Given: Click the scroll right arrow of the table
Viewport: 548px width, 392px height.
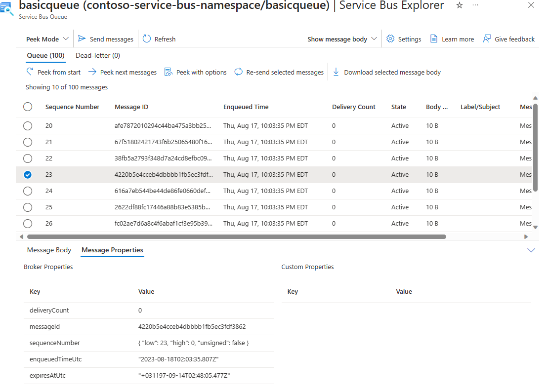Looking at the screenshot, I should (x=526, y=236).
